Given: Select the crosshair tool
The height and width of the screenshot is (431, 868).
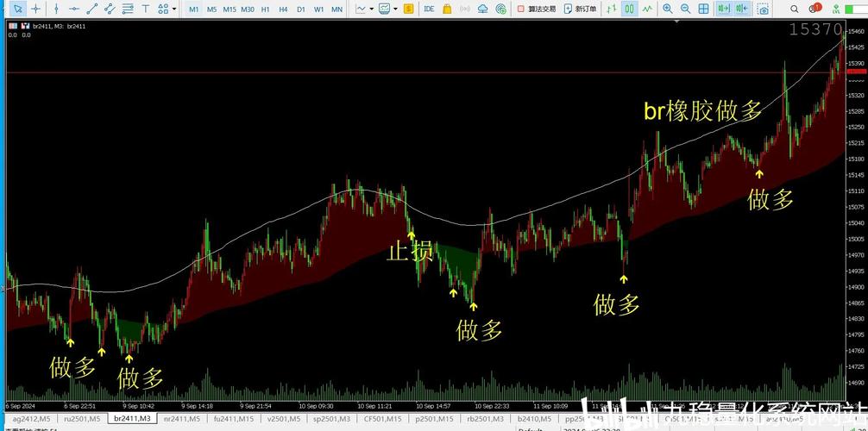Looking at the screenshot, I should 35,9.
